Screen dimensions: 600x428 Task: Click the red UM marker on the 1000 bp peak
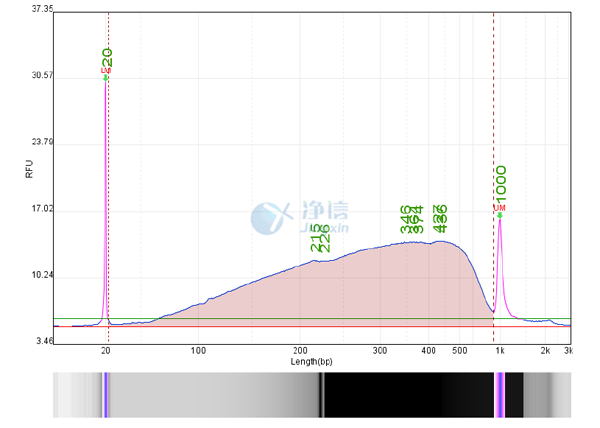499,207
